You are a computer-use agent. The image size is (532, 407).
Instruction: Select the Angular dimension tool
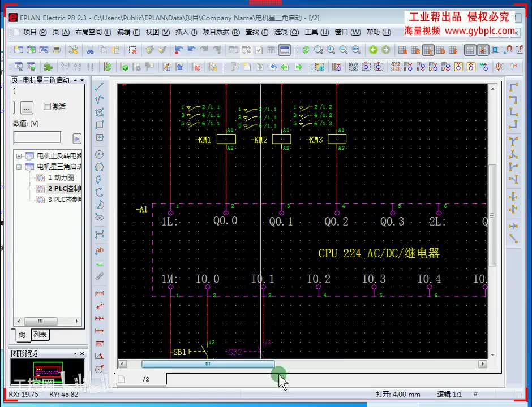[x=100, y=356]
